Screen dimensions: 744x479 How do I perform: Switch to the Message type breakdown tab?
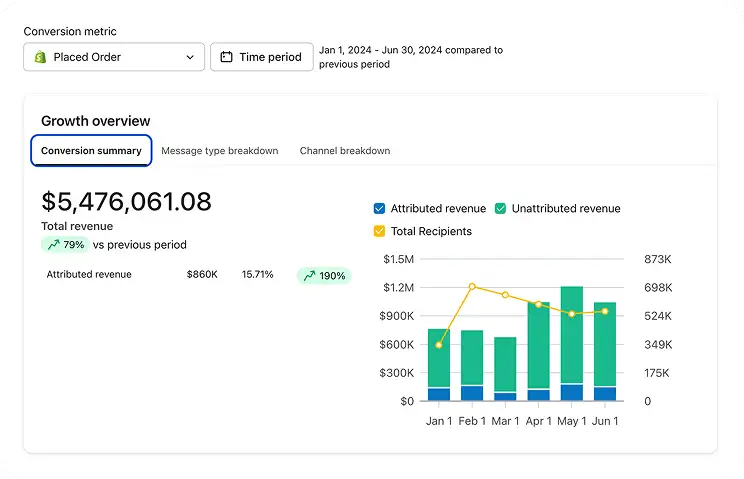[220, 151]
